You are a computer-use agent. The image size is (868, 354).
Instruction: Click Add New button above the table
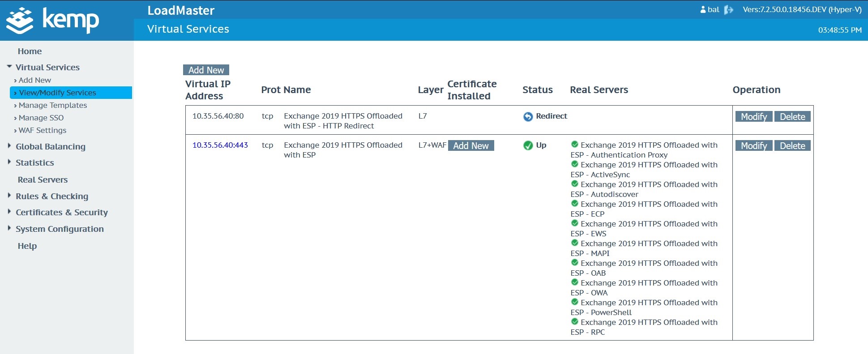point(206,70)
